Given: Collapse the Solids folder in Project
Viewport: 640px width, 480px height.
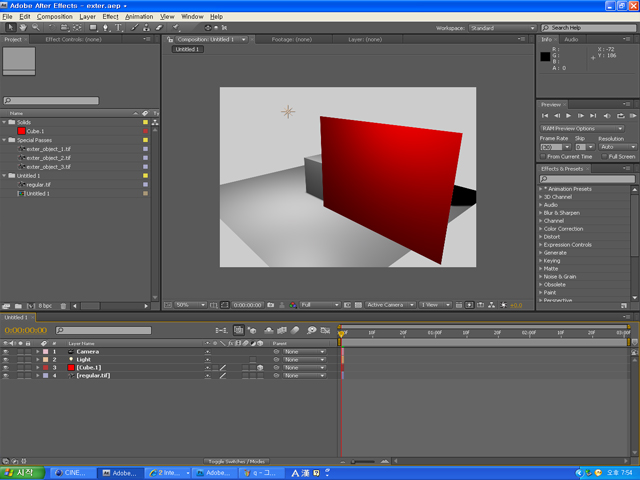Looking at the screenshot, I should (4, 122).
